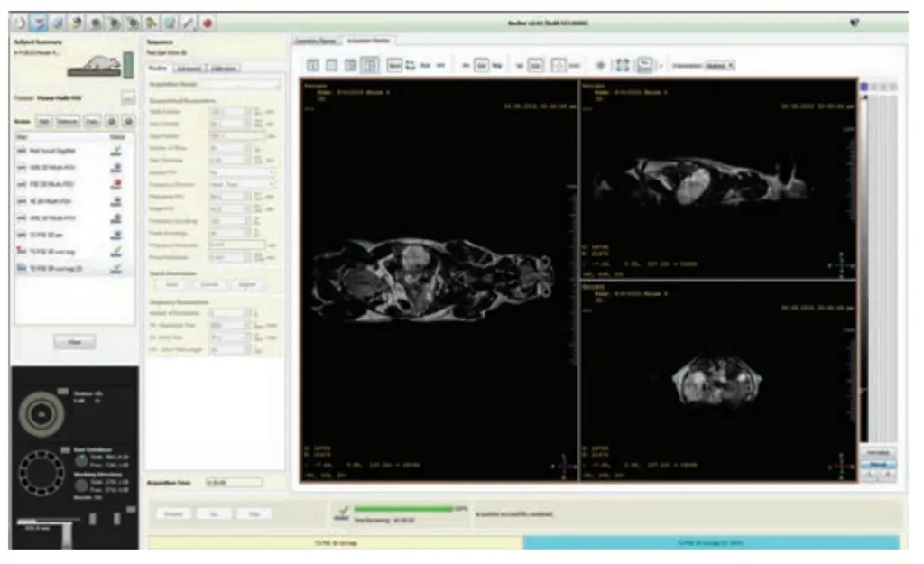924x564 pixels.
Task: Open the Acquisition Monitor tab
Action: point(369,41)
